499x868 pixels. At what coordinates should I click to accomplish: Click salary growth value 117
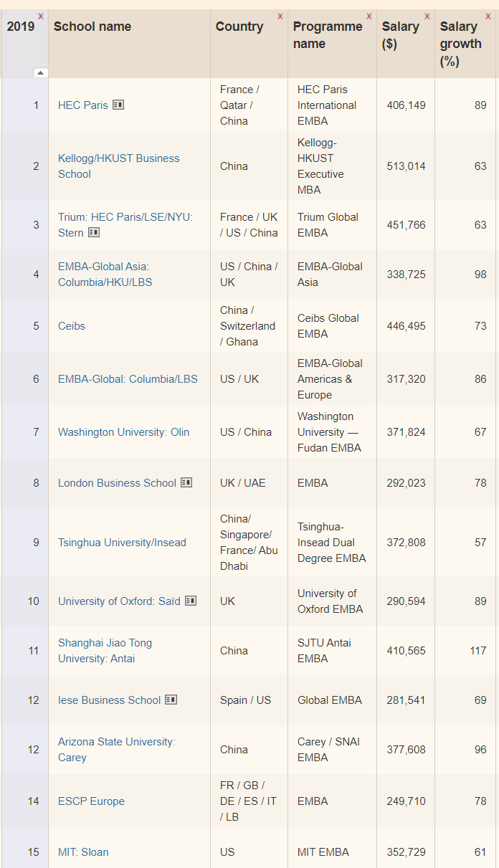478,650
